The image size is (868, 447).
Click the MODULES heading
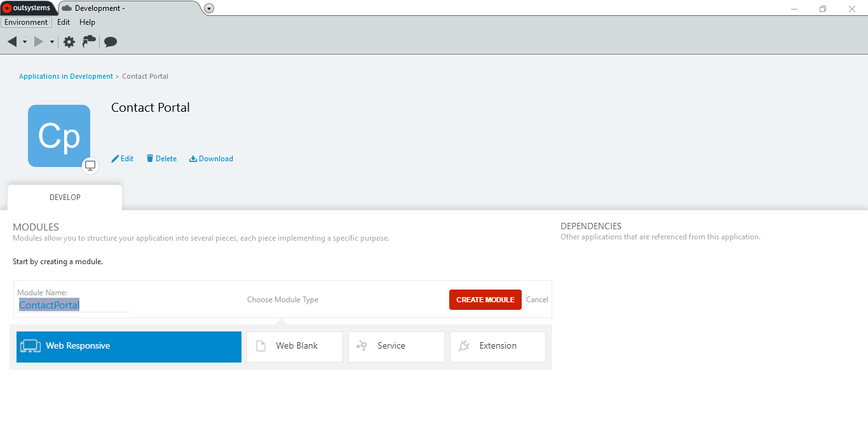(x=36, y=227)
